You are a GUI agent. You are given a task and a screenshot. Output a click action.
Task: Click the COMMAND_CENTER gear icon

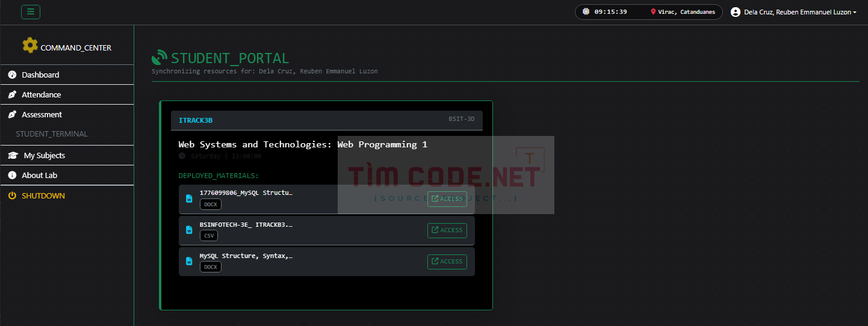(30, 45)
